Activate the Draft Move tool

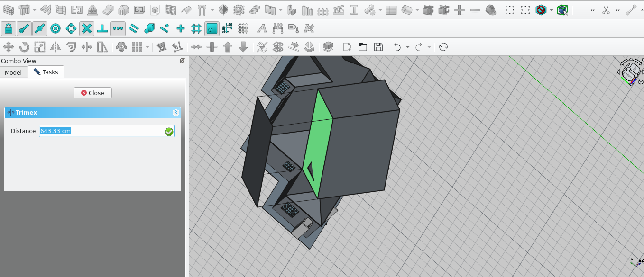click(x=9, y=47)
